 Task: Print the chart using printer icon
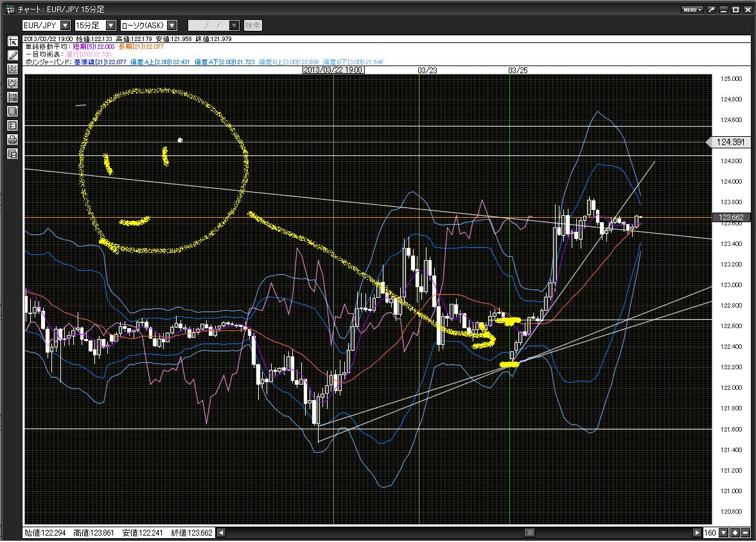[12, 139]
